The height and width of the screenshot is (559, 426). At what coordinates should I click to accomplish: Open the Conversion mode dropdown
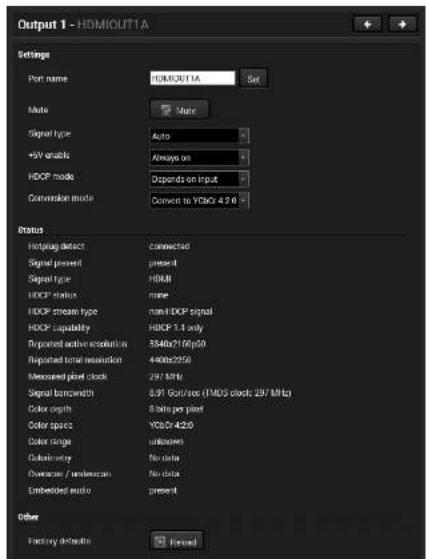pos(199,200)
